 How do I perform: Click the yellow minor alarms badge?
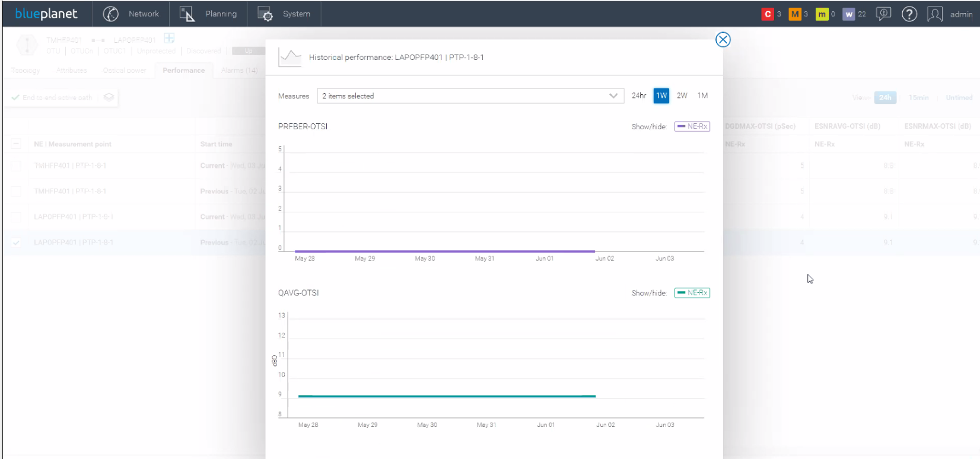click(x=822, y=14)
